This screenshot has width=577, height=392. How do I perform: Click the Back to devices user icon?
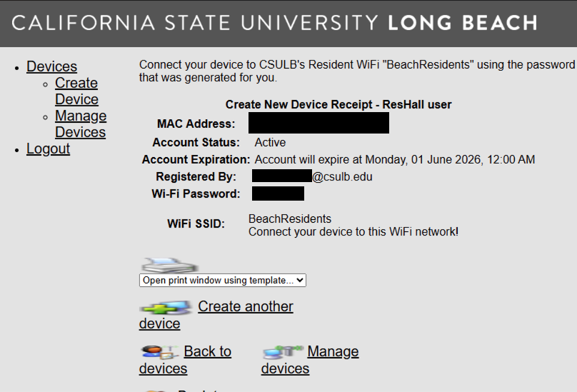159,352
